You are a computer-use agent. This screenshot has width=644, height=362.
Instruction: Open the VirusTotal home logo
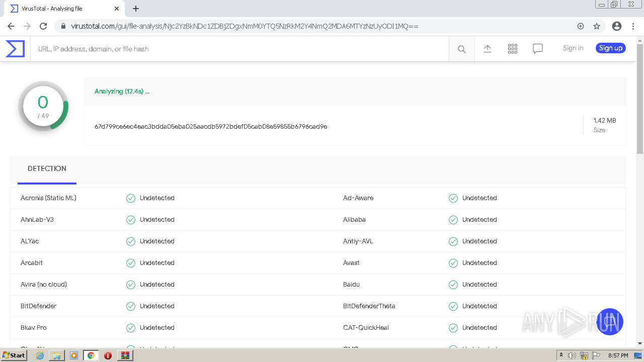coord(15,49)
